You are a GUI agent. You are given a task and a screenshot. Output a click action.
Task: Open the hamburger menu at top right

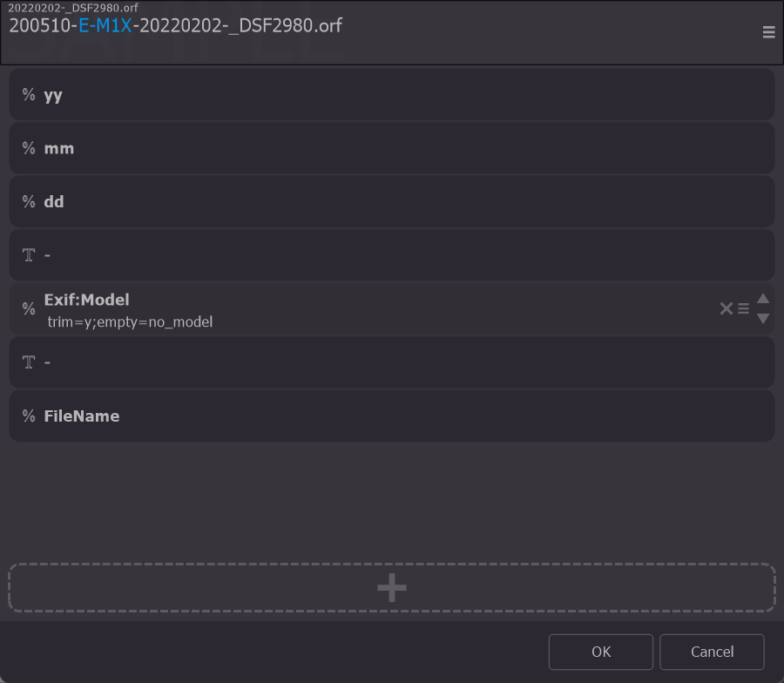click(x=768, y=32)
